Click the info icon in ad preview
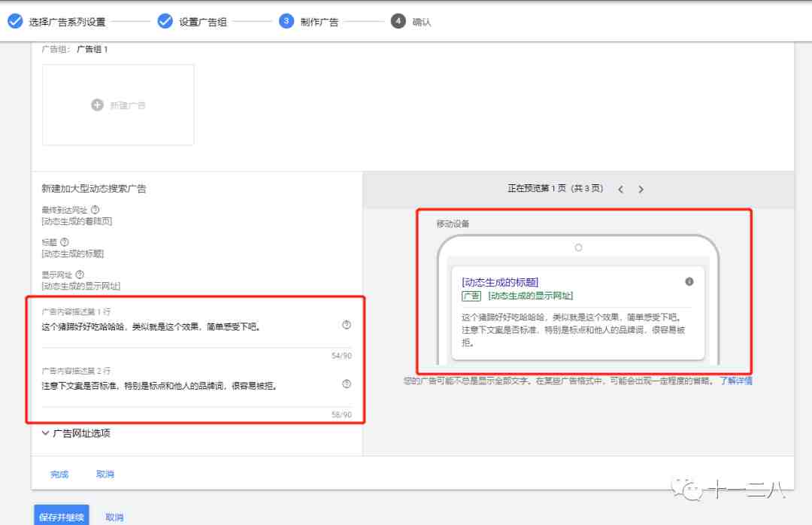 click(689, 281)
